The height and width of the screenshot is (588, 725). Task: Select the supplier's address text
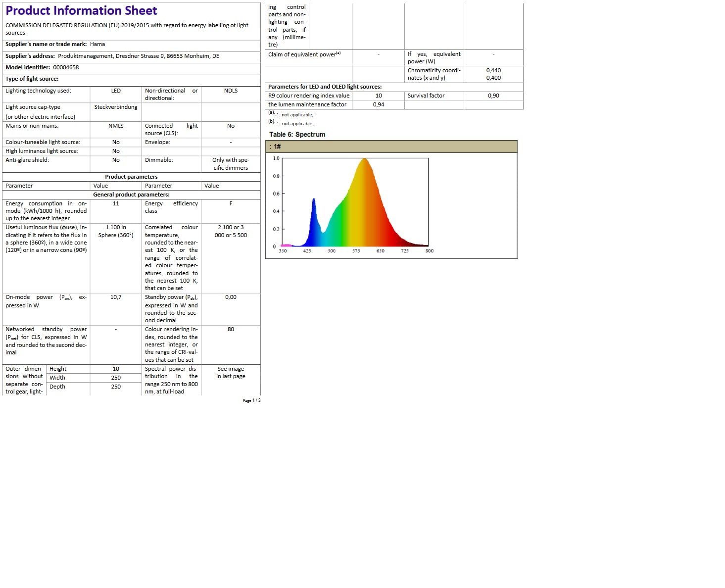(138, 56)
